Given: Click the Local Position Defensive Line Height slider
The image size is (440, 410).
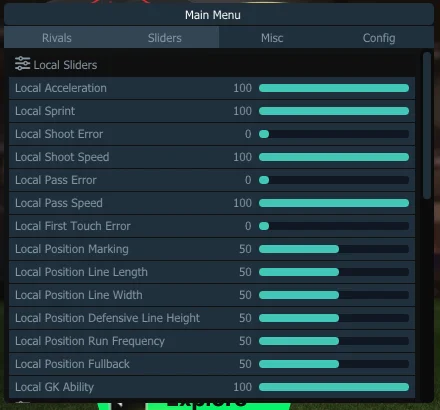Looking at the screenshot, I should (334, 318).
